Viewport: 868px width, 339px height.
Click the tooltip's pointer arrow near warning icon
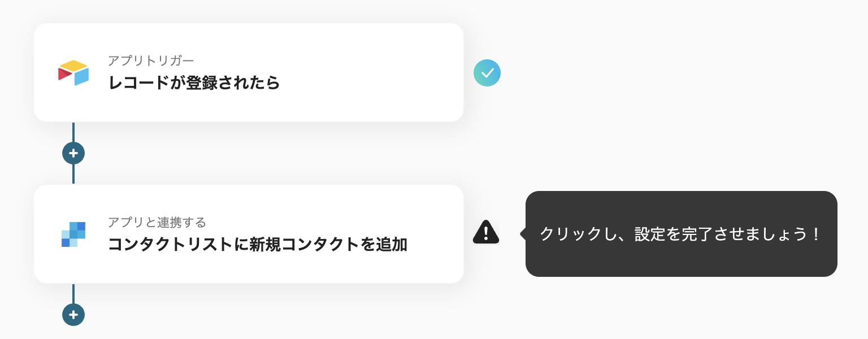tap(523, 234)
